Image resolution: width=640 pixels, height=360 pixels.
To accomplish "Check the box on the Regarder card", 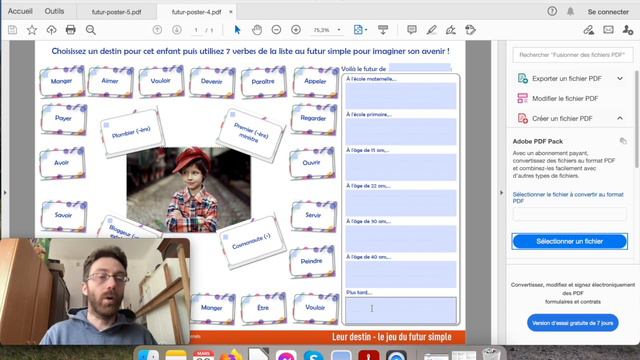I will (x=297, y=110).
